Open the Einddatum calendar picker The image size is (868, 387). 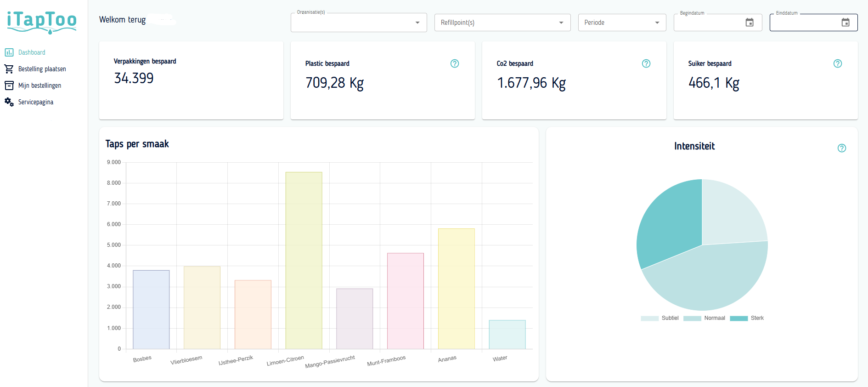845,23
